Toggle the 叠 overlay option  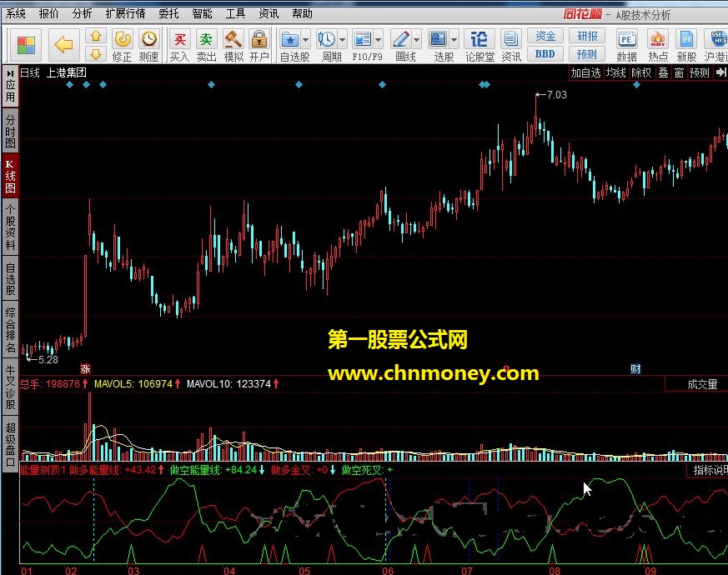pos(663,72)
